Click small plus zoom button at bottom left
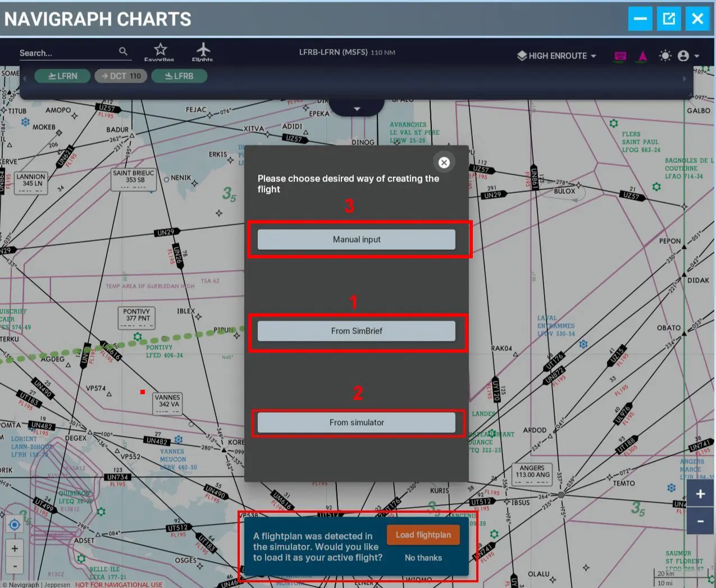Viewport: 716px width, 588px height. [15, 548]
